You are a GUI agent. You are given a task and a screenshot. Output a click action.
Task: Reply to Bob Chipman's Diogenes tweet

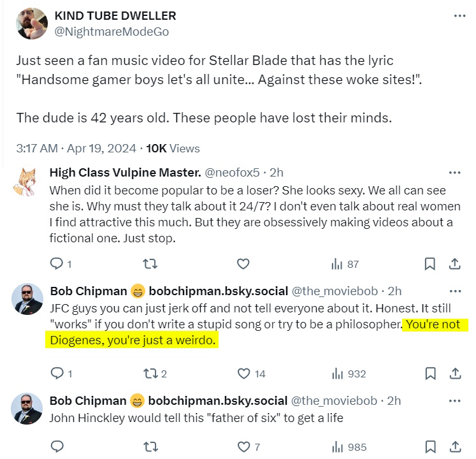point(56,374)
